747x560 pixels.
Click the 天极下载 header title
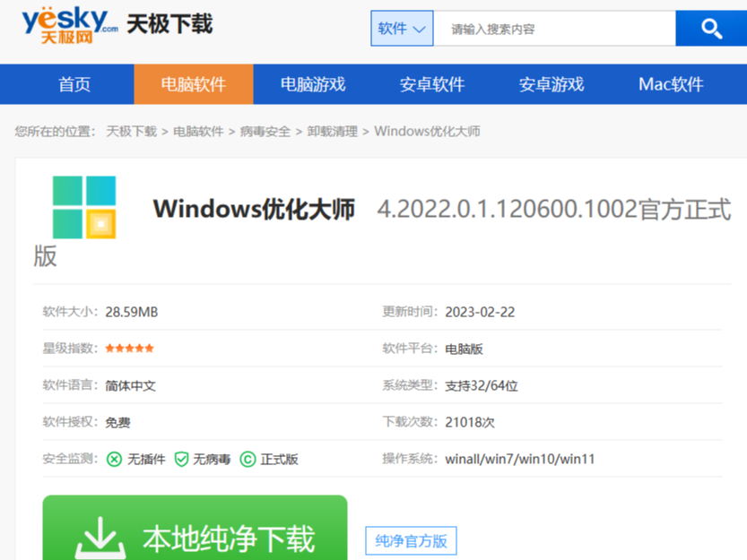click(169, 24)
